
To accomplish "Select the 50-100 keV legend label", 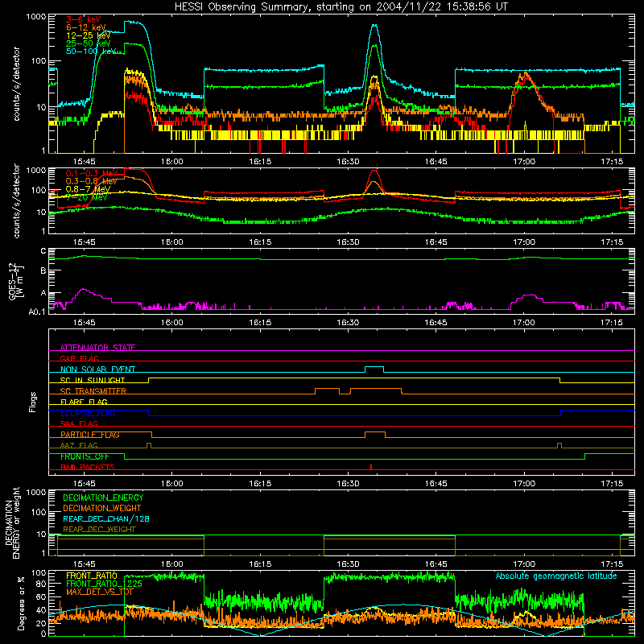I will pos(91,52).
